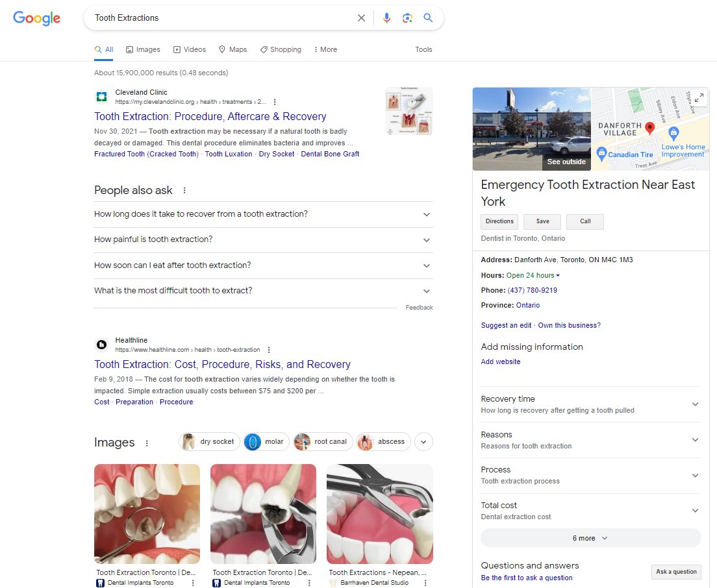Open search Tools

423,49
